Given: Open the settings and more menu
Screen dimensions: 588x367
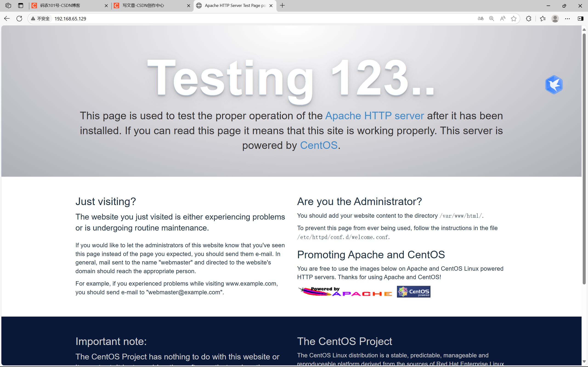Looking at the screenshot, I should pos(567,18).
